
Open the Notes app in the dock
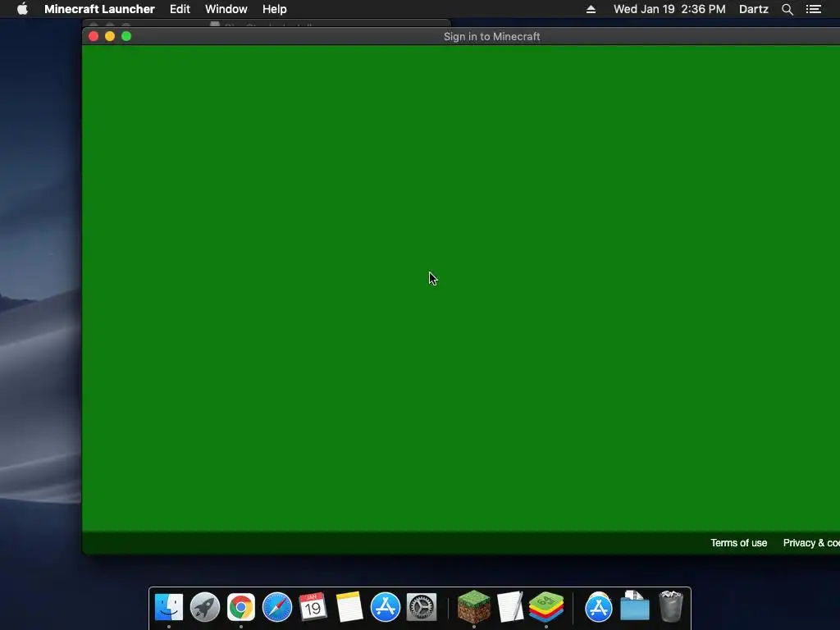click(x=349, y=607)
